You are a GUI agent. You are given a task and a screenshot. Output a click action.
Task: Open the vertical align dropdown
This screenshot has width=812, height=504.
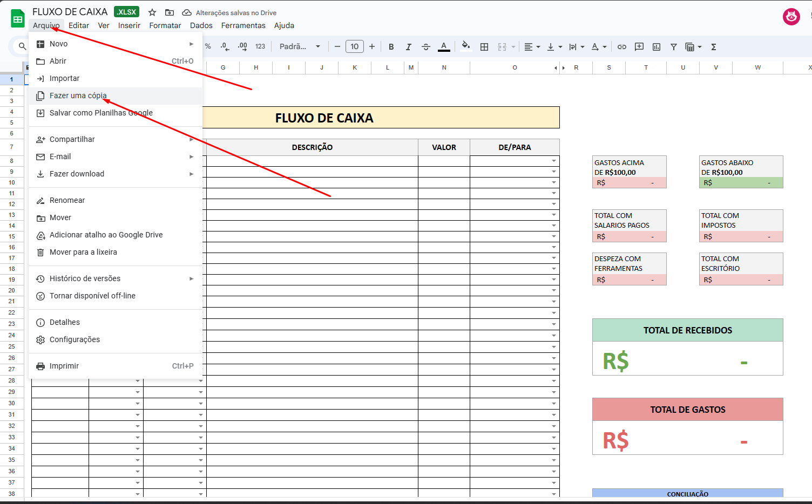point(554,47)
